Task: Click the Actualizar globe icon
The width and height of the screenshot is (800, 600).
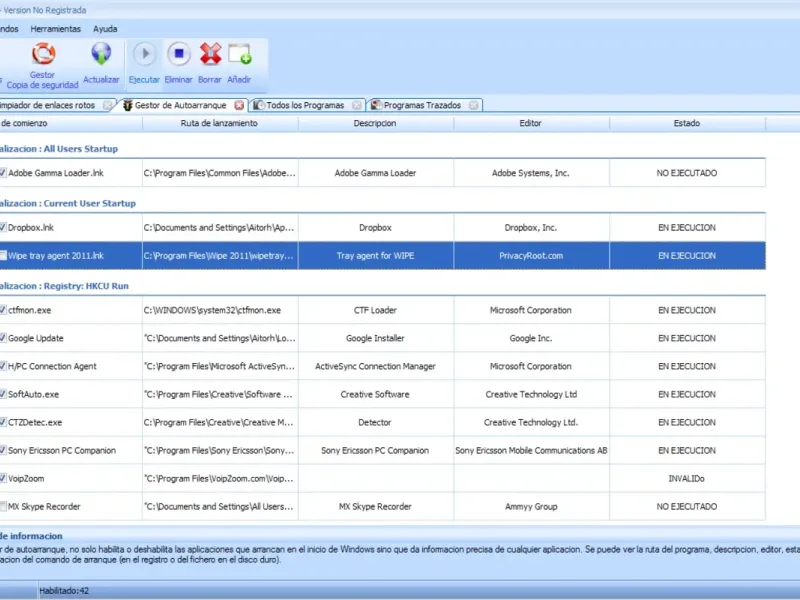Action: coord(101,55)
